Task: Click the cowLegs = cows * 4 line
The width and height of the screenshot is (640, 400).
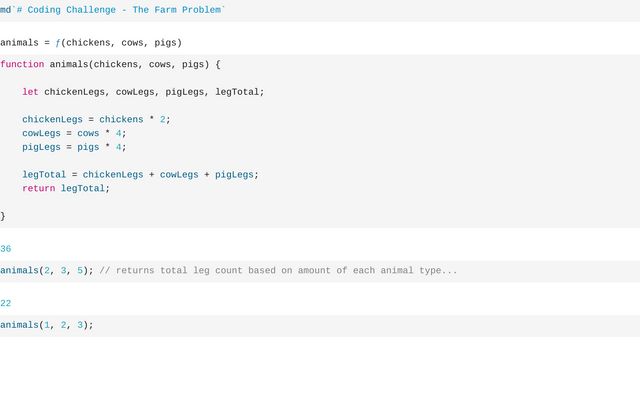Action: coord(74,133)
